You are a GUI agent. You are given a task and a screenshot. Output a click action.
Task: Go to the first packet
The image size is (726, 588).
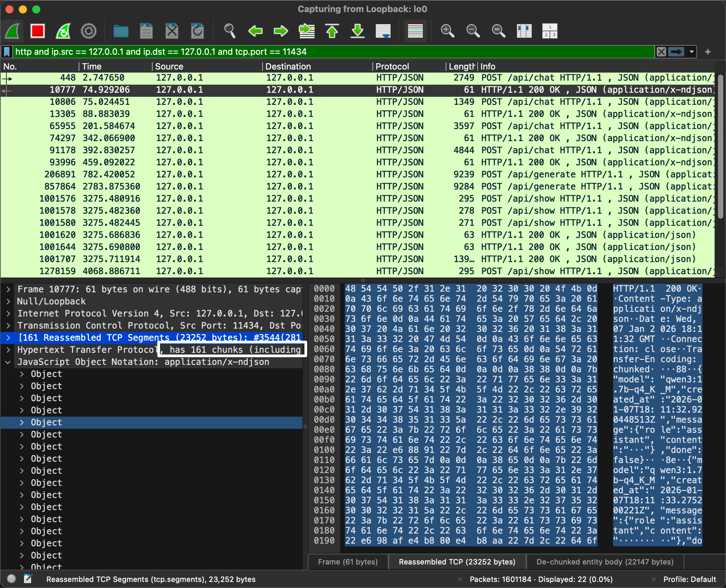pos(332,31)
